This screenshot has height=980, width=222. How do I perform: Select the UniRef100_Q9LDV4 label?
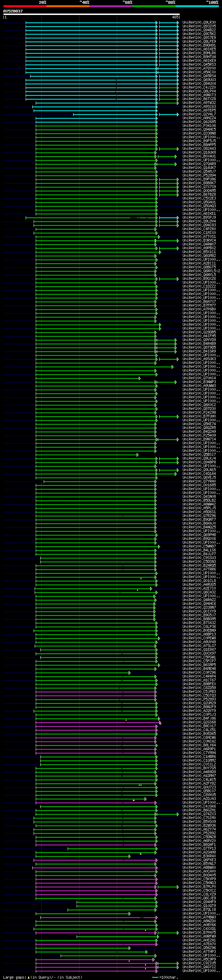(x=199, y=221)
